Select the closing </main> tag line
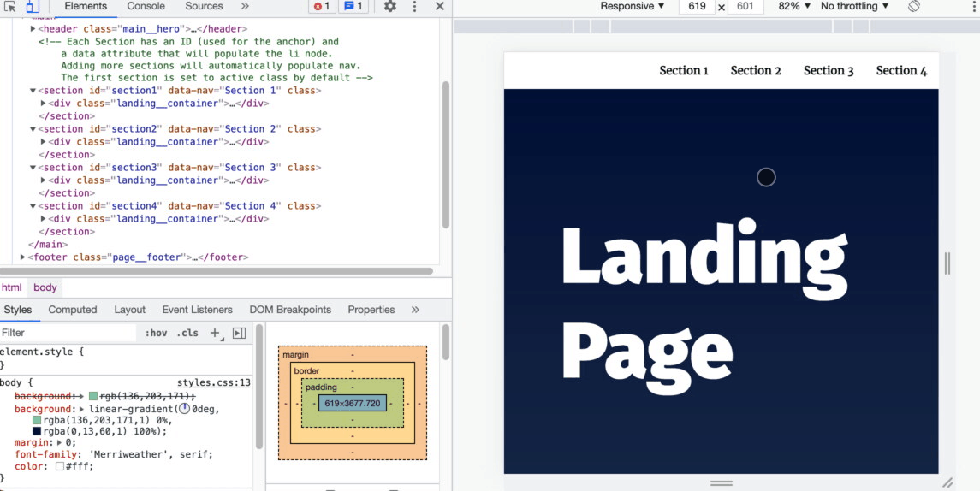980x491 pixels. pos(48,245)
